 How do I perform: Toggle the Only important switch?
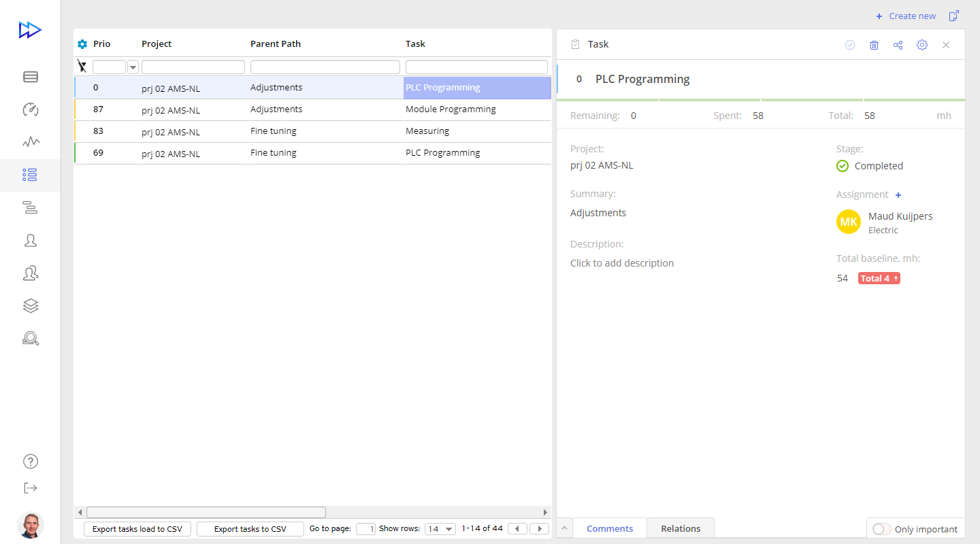(x=881, y=529)
